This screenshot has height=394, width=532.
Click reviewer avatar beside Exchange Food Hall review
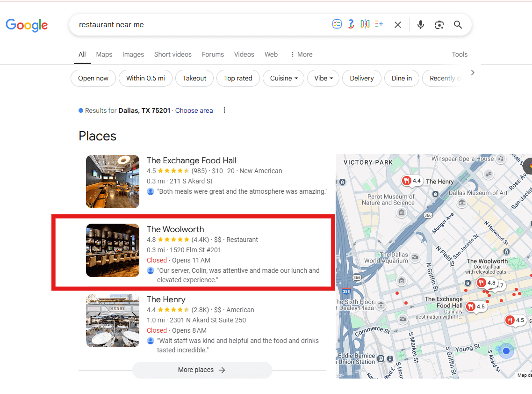coord(151,191)
